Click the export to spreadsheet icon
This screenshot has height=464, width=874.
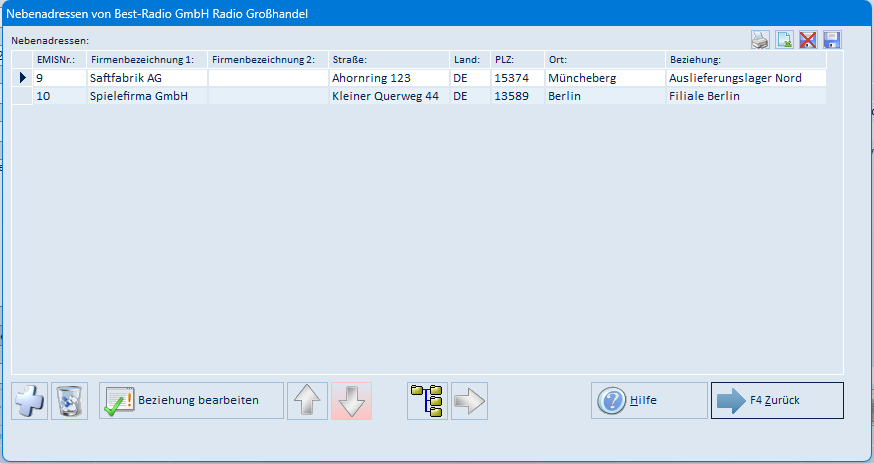tap(784, 40)
